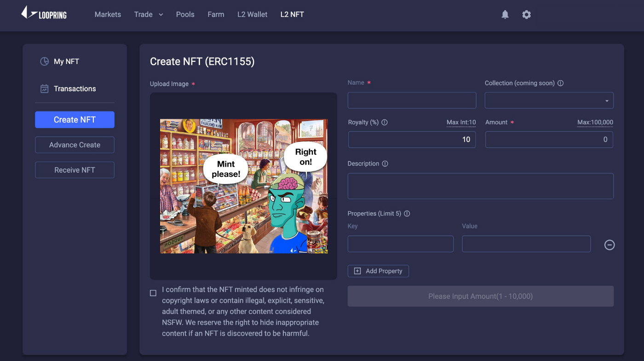
Task: Click the Create NFT button
Action: 75,120
